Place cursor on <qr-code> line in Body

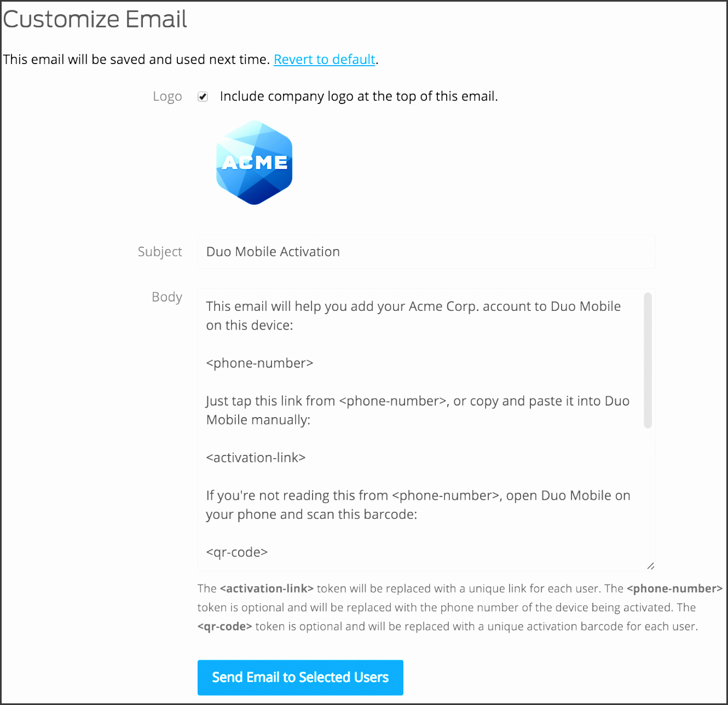tap(237, 552)
